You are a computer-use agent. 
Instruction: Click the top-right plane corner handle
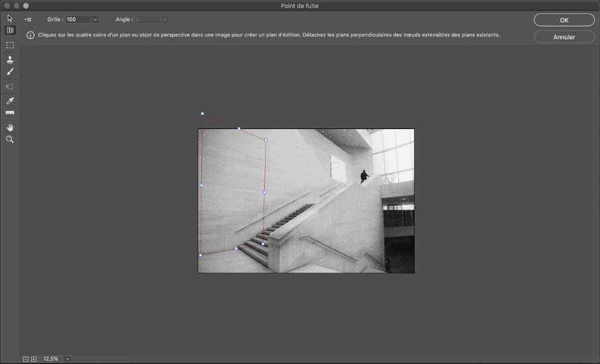[x=266, y=140]
